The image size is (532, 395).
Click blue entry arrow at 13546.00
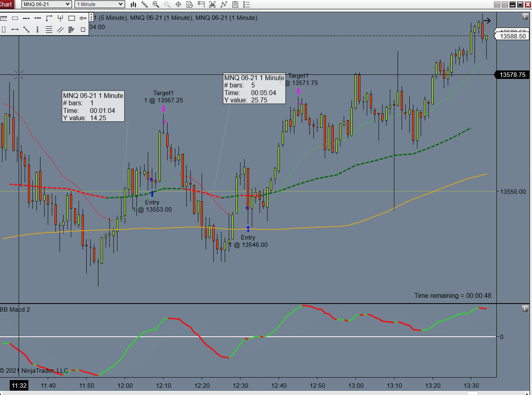click(248, 229)
